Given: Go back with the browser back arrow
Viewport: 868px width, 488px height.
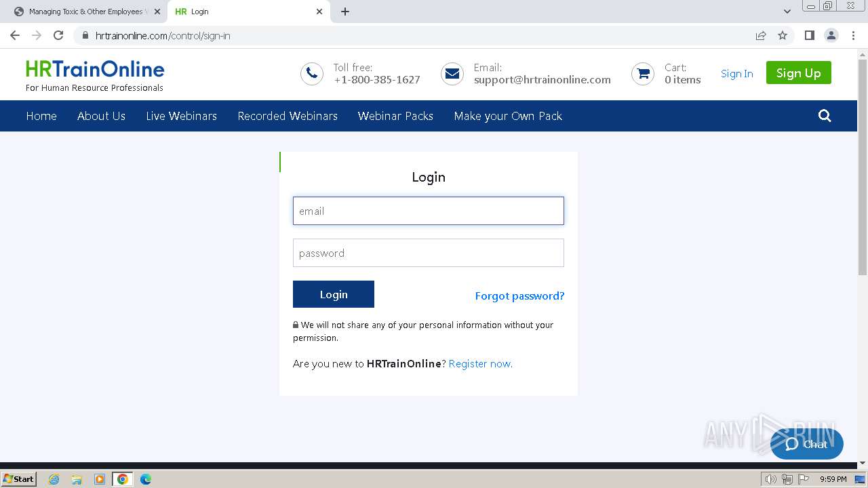Looking at the screenshot, I should pyautogui.click(x=15, y=35).
